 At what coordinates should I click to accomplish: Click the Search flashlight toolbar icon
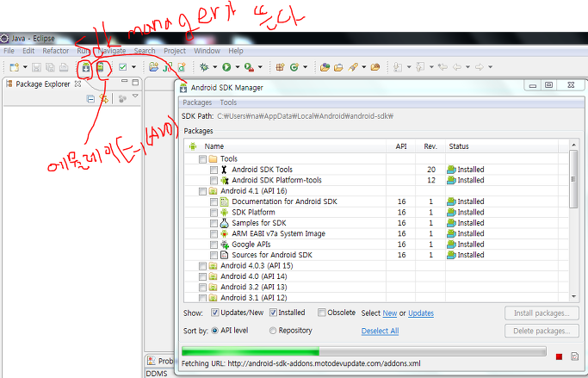click(353, 67)
